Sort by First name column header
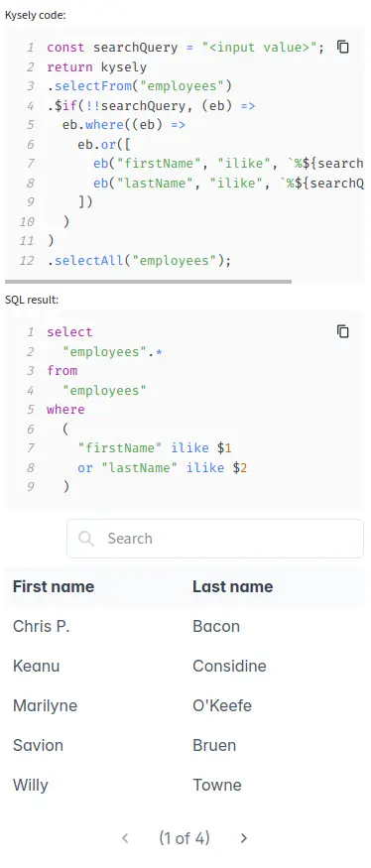Image resolution: width=371 pixels, height=868 pixels. pyautogui.click(x=54, y=587)
